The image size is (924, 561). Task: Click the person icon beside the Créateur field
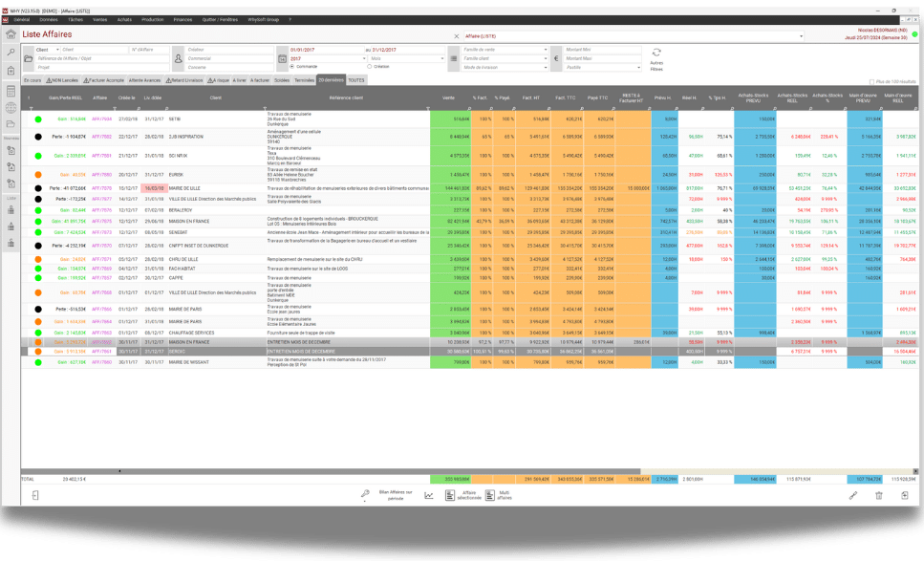(179, 59)
